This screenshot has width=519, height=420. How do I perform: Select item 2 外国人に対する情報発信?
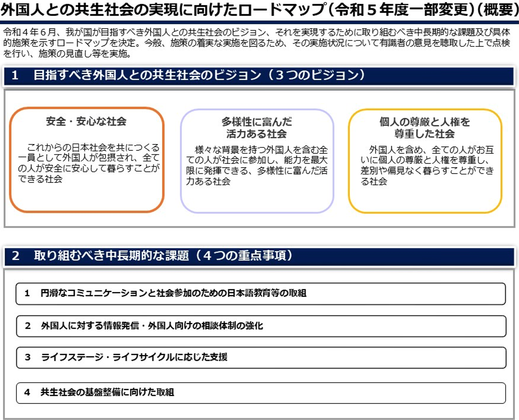[261, 326]
